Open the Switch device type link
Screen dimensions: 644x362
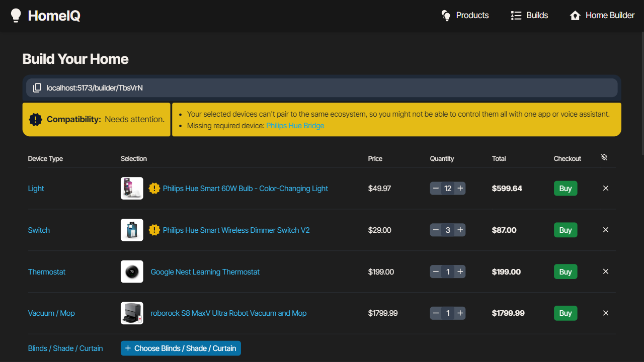click(x=39, y=230)
